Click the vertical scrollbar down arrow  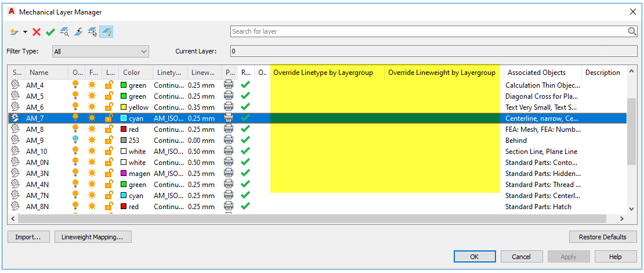[x=632, y=209]
